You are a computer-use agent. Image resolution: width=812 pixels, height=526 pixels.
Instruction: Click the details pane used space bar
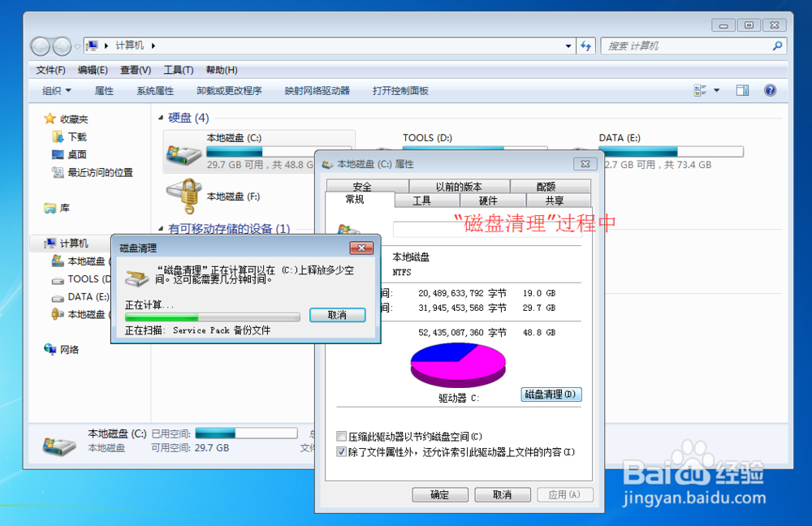[x=246, y=433]
